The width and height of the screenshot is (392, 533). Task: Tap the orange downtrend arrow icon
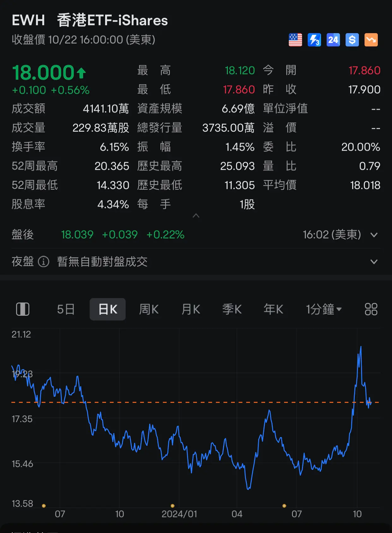coord(371,40)
